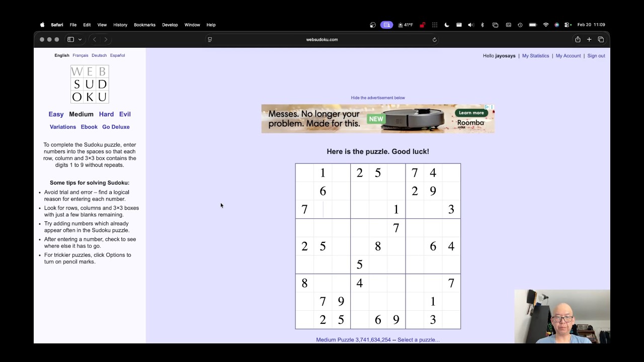Viewport: 644px width, 362px height.
Task: Open the Wi-Fi menu bar icon
Action: click(x=546, y=25)
